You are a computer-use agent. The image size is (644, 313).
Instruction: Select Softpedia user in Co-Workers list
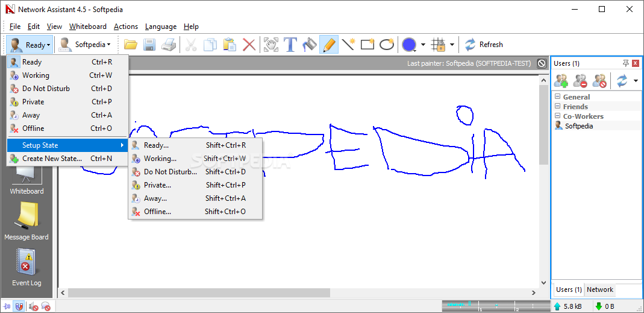[x=578, y=126]
